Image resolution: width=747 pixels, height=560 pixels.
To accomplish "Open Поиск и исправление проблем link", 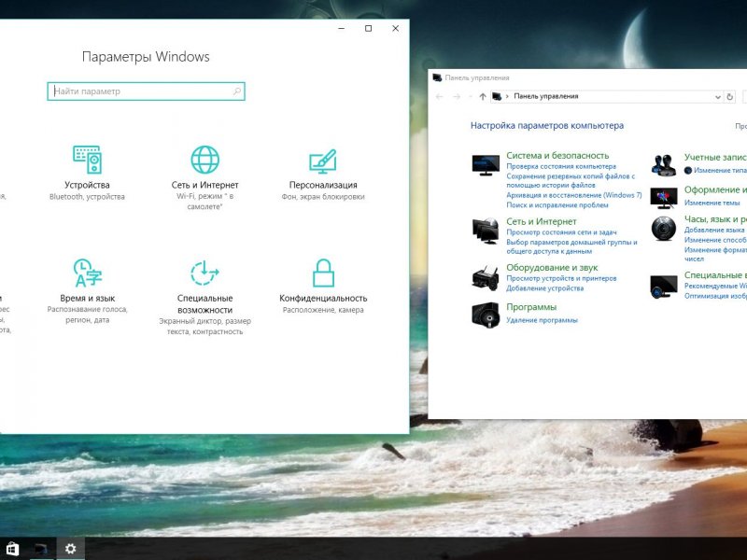I will click(557, 205).
